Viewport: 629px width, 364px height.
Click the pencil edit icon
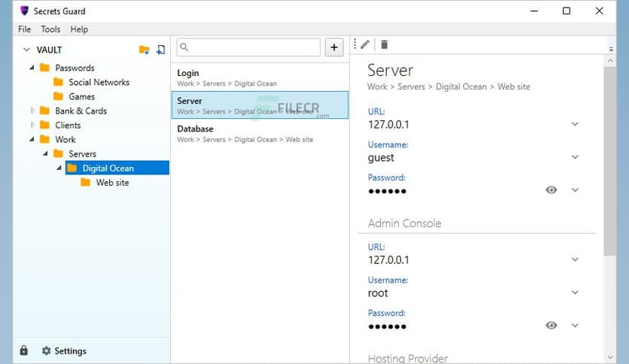point(365,44)
